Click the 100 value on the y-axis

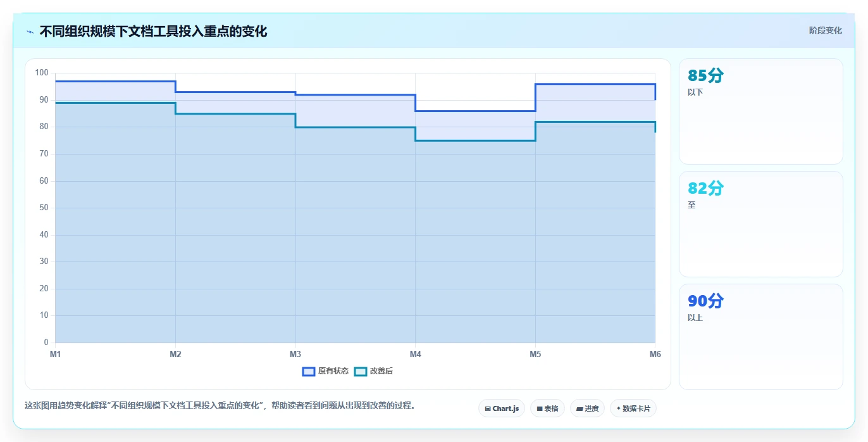click(42, 73)
